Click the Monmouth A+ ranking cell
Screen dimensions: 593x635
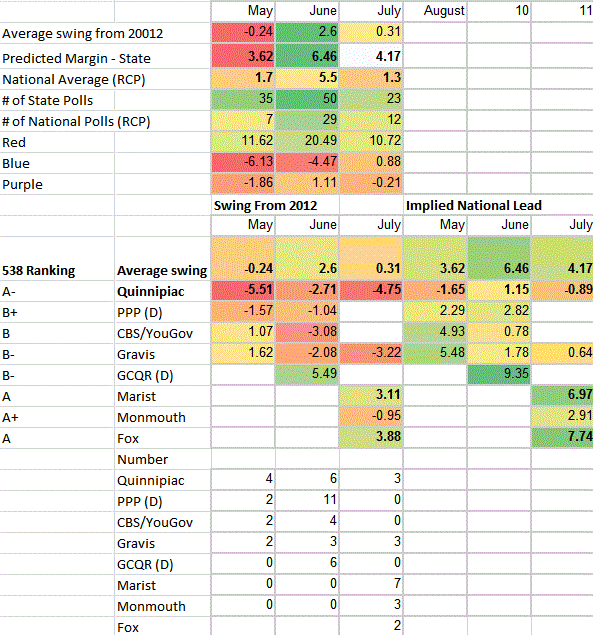[x=57, y=417]
